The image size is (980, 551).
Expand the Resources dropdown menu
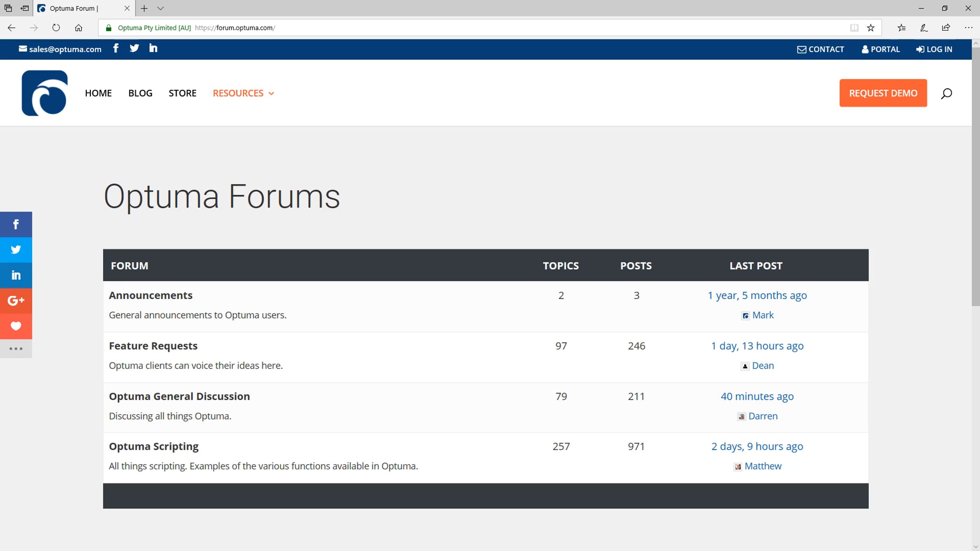pyautogui.click(x=243, y=93)
